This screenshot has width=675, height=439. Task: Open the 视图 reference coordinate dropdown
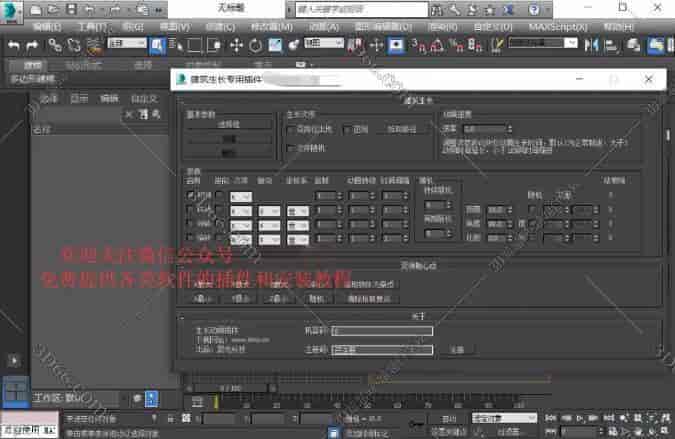322,44
